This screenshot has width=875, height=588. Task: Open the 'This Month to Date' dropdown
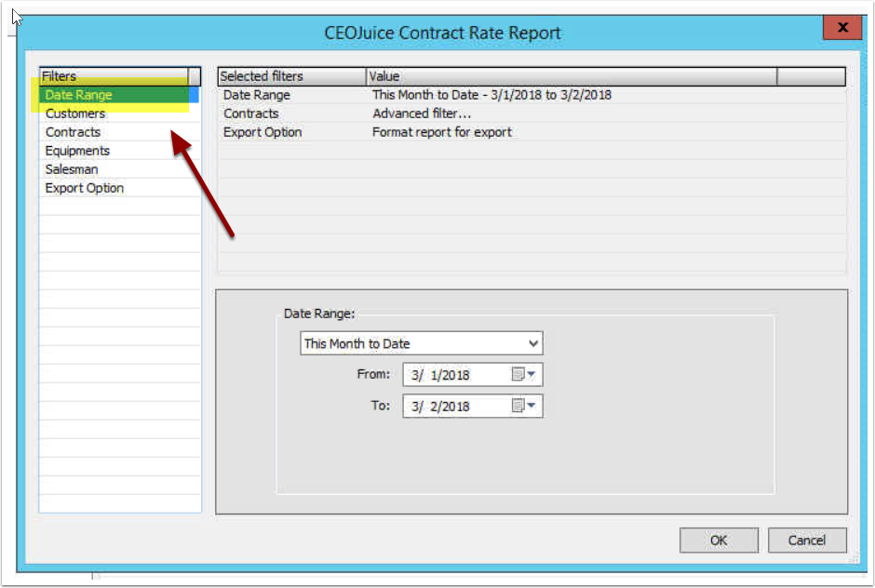422,343
